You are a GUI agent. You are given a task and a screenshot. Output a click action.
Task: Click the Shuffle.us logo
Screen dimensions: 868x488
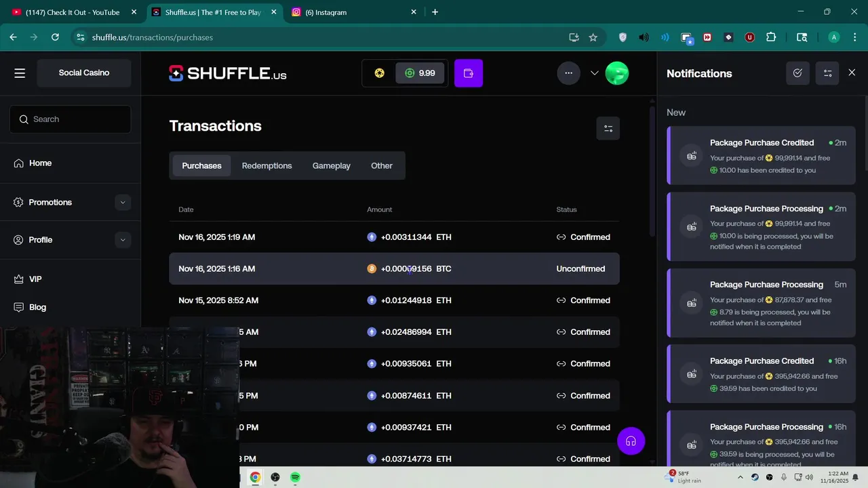228,73
